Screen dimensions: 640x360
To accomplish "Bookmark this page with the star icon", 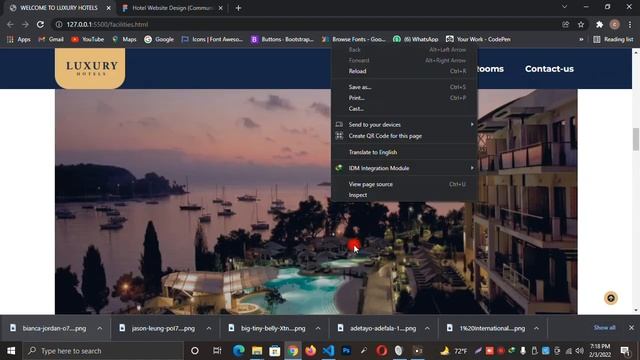I will pyautogui.click(x=581, y=24).
